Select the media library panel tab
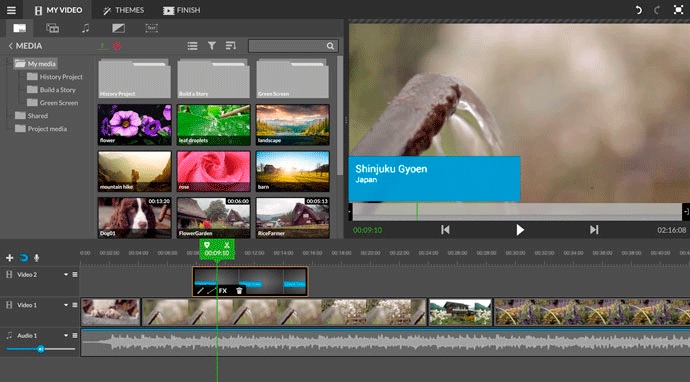 click(19, 28)
